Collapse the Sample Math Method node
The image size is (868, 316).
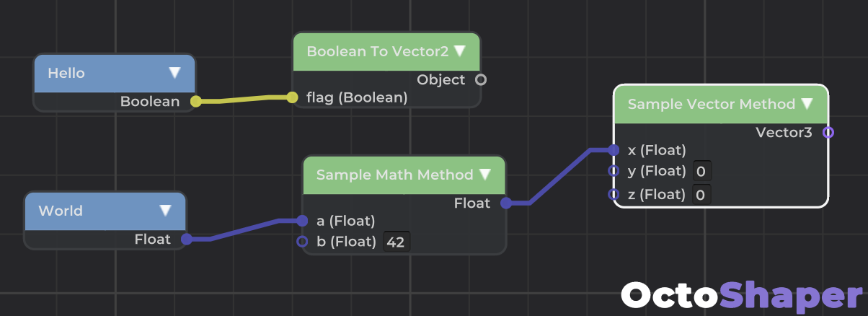(484, 175)
